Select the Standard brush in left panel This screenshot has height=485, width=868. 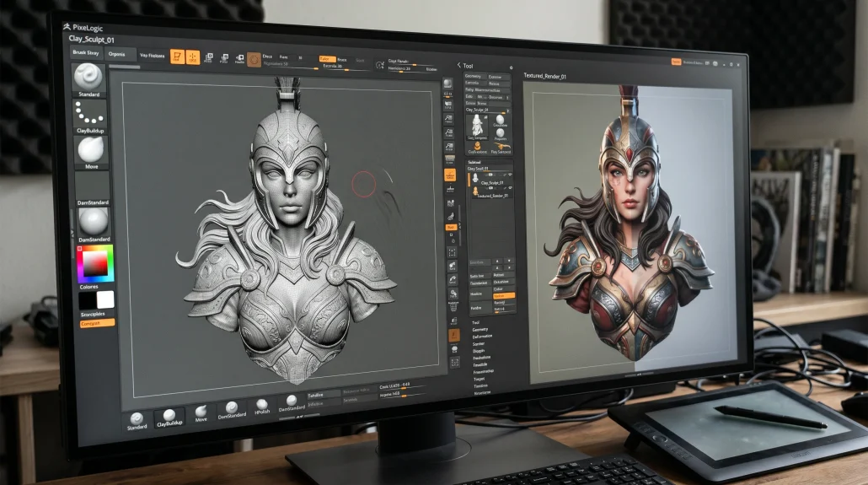pyautogui.click(x=88, y=80)
